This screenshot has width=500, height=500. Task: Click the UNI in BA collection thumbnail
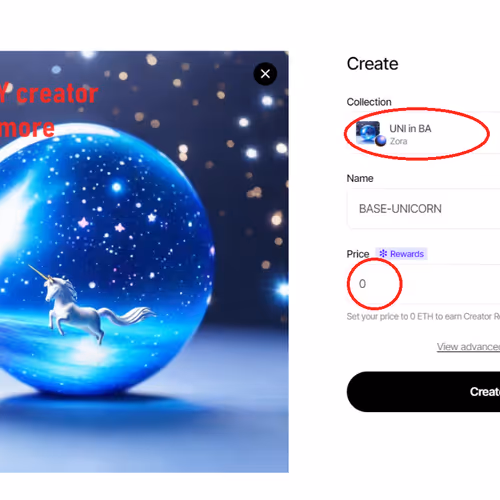pos(368,133)
